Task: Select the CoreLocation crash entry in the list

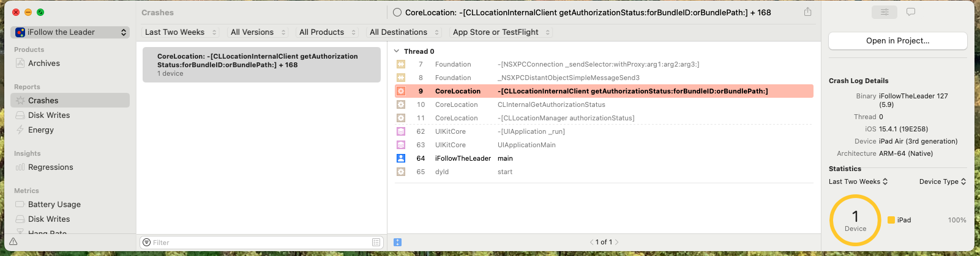Action: pyautogui.click(x=261, y=64)
